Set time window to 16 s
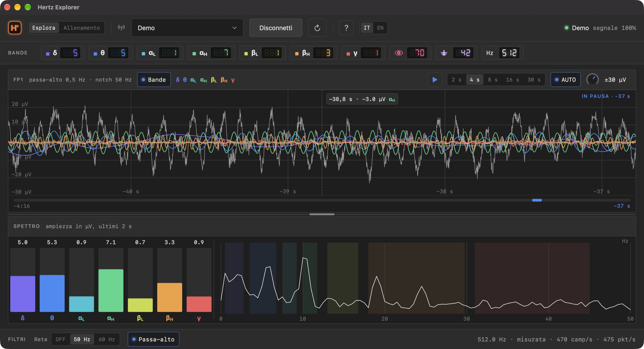644x349 pixels. [x=512, y=80]
